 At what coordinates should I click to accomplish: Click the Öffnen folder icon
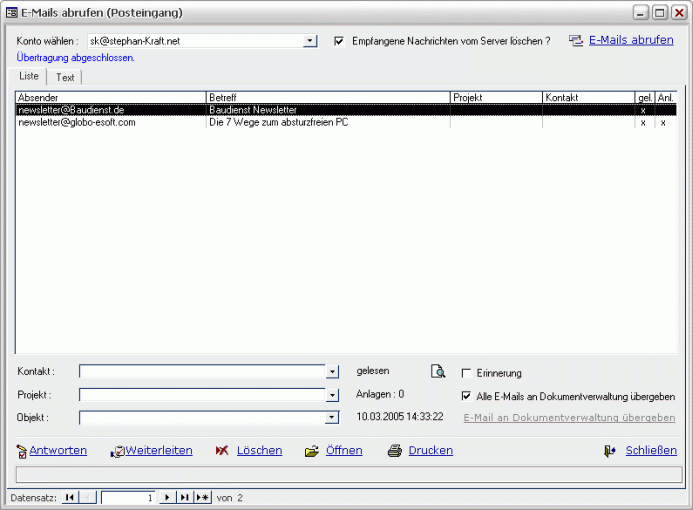pyautogui.click(x=312, y=451)
